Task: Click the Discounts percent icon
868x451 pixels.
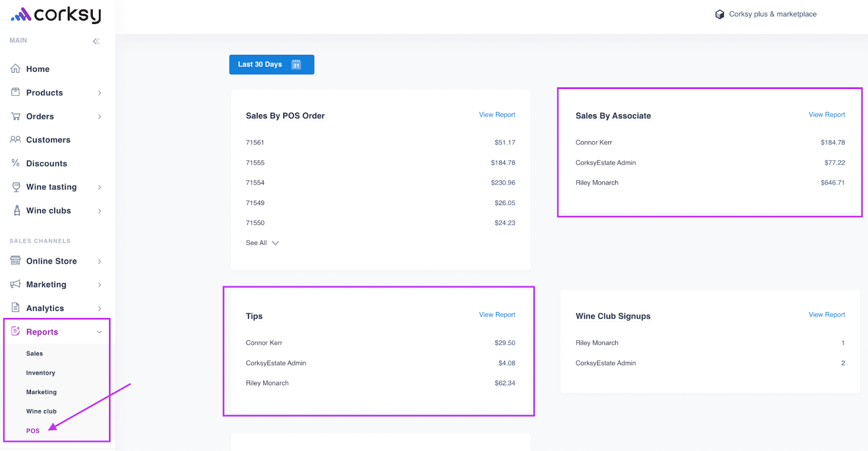Action: pos(16,163)
